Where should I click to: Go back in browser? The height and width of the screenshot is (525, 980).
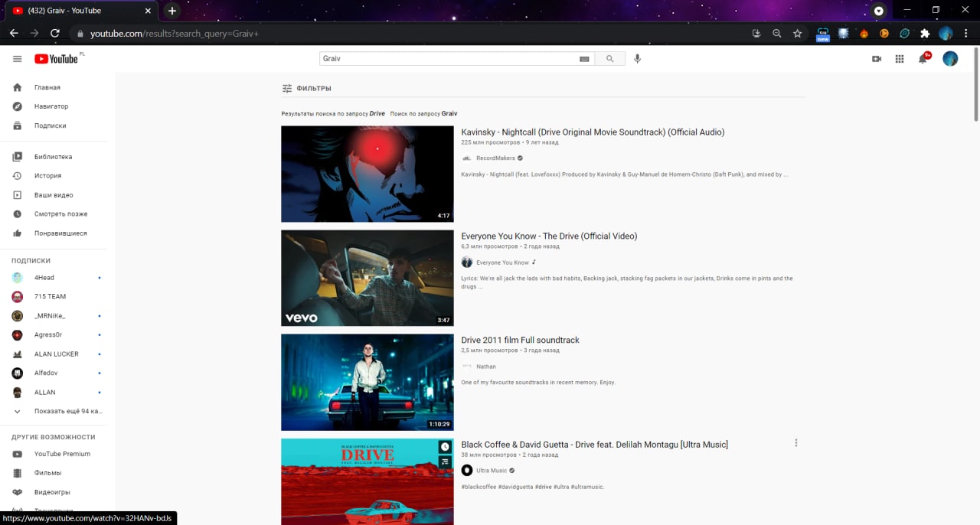click(x=14, y=34)
